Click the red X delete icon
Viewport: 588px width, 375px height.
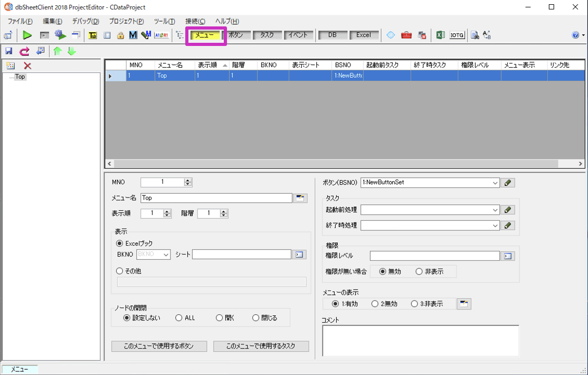coord(27,66)
